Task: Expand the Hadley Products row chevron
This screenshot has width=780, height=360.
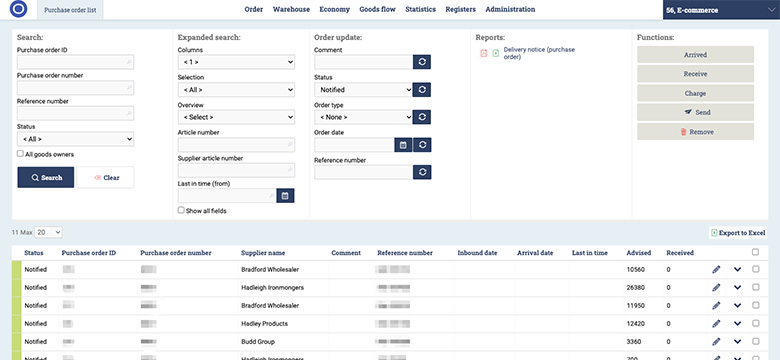Action: 737,324
